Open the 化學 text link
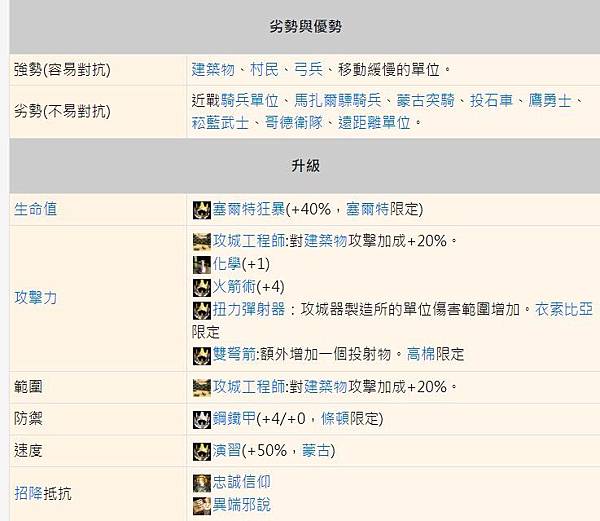 click(227, 264)
